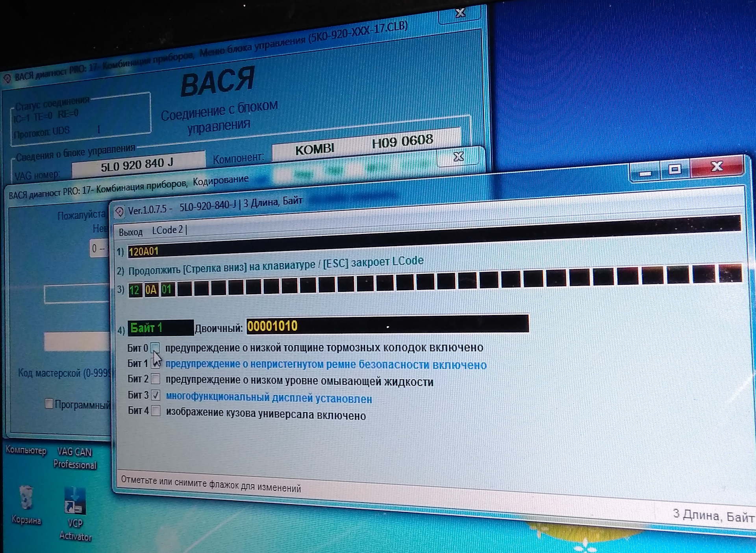
Task: Open the Выход menu in LCode window
Action: click(130, 232)
